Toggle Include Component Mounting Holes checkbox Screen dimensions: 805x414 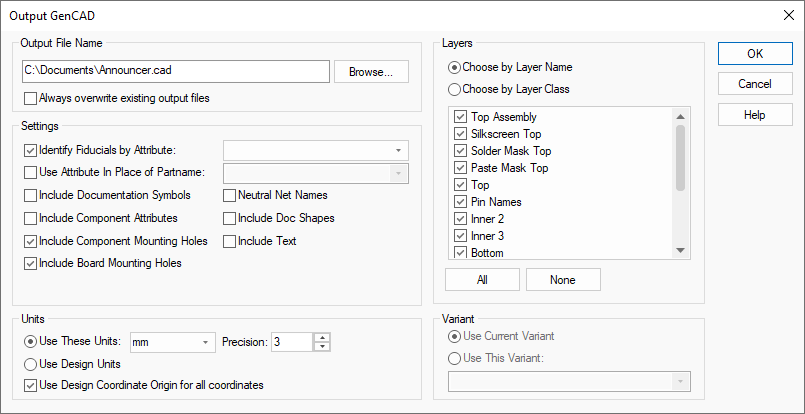[30, 241]
